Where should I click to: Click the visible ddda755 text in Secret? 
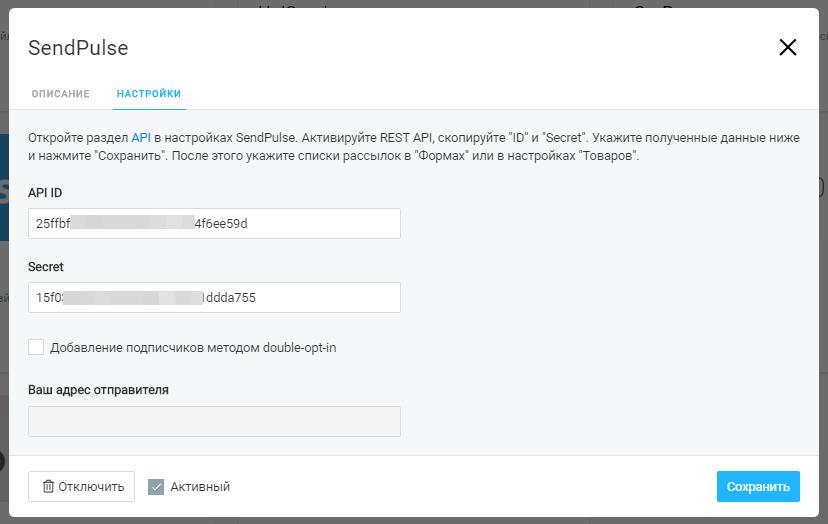point(231,297)
